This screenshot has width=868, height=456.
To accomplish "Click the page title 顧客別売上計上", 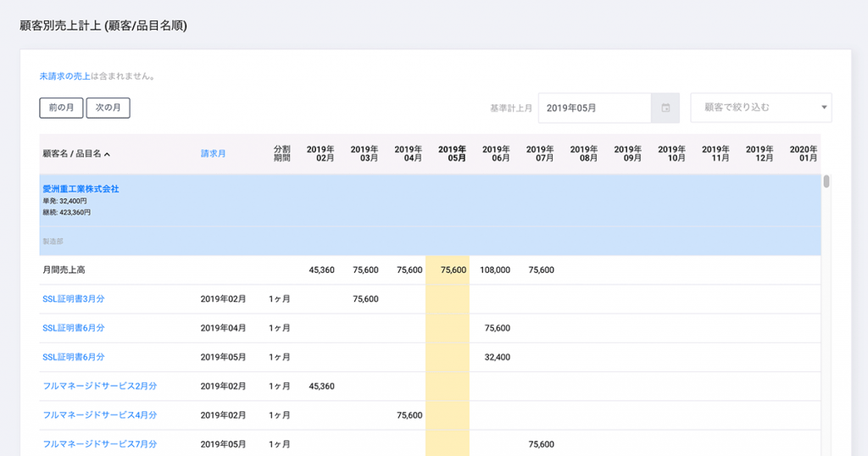I will click(60, 25).
